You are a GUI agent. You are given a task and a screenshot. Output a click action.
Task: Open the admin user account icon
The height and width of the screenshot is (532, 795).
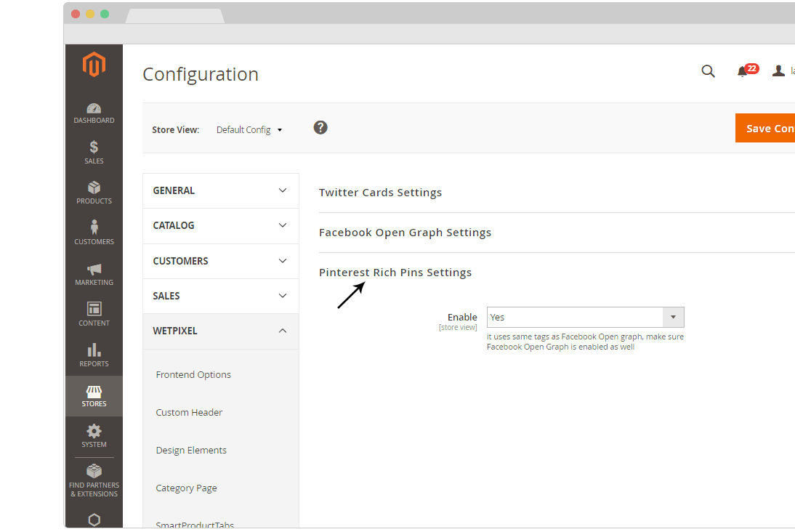[x=778, y=70]
